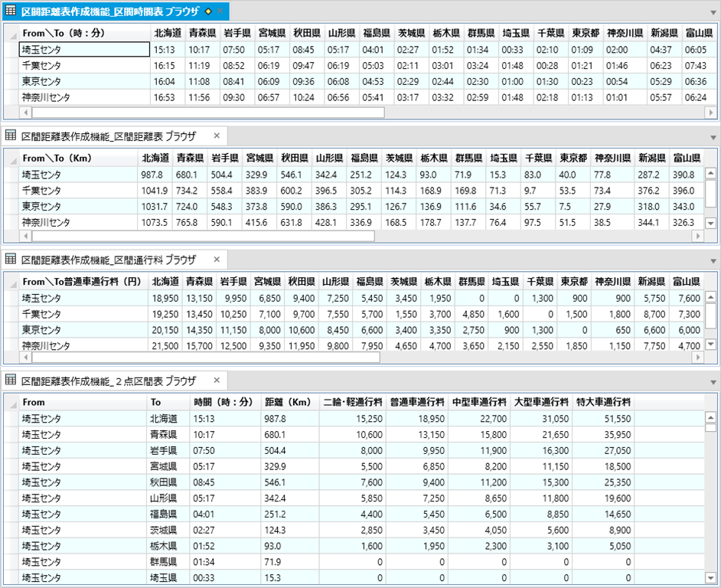Click the horizontal scrollbar thumb in 区間時間表

point(208,113)
